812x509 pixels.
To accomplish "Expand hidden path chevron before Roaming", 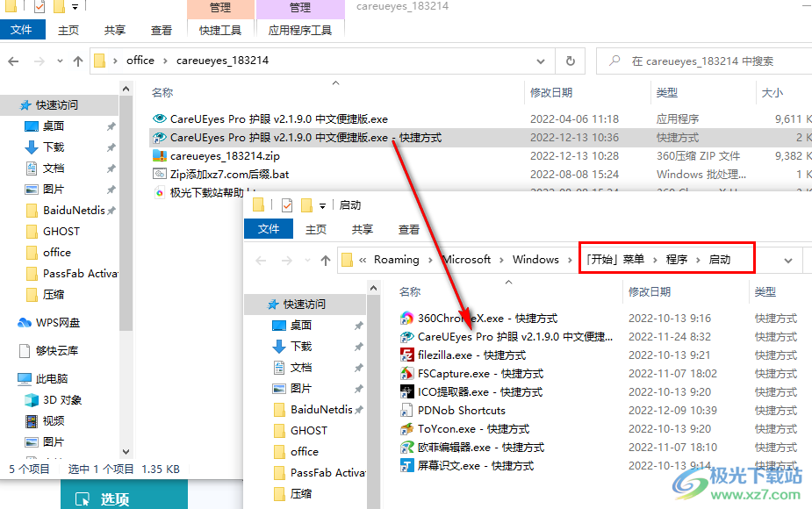I will (363, 260).
